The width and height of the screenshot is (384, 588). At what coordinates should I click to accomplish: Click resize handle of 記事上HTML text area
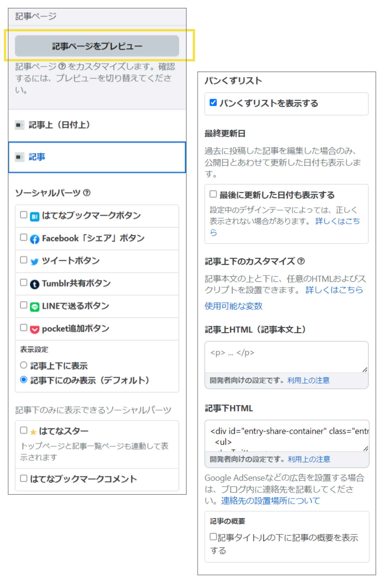click(x=365, y=370)
